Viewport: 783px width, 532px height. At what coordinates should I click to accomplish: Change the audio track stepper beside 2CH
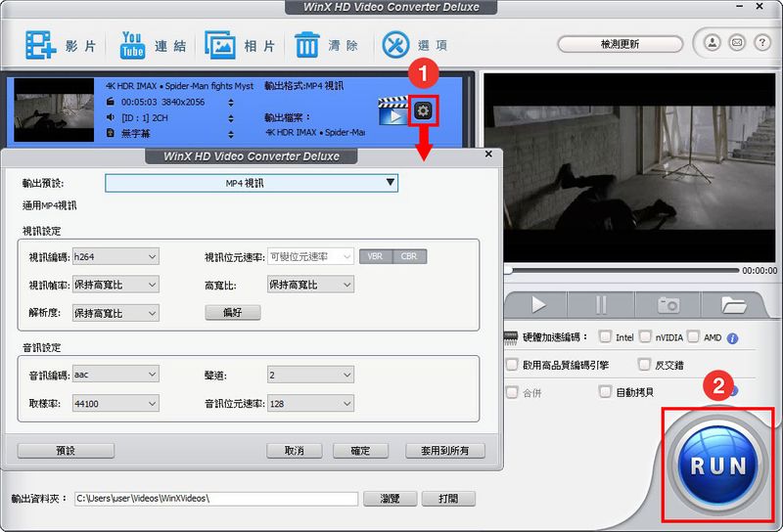231,118
